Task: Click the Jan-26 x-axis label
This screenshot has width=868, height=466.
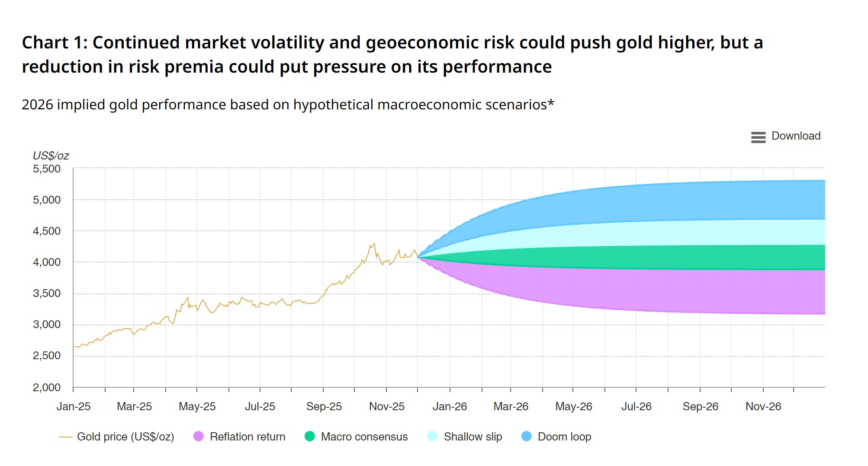Action: click(450, 407)
